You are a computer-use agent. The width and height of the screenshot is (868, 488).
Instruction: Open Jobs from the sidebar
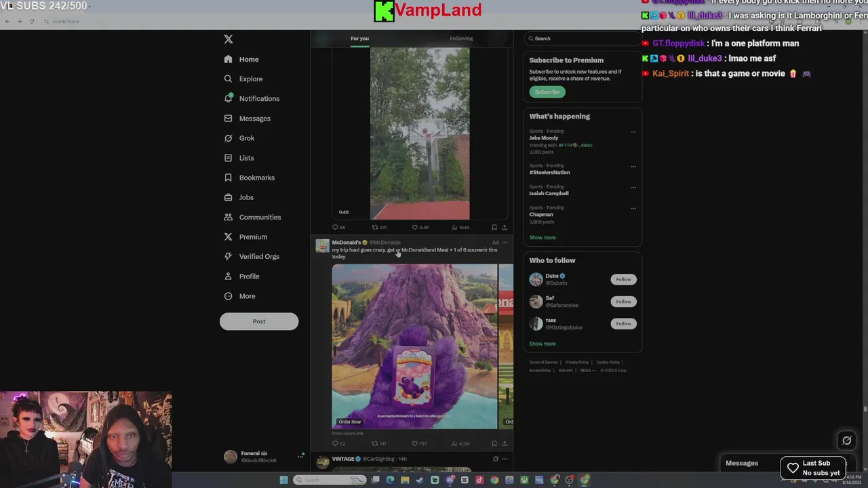point(239,197)
